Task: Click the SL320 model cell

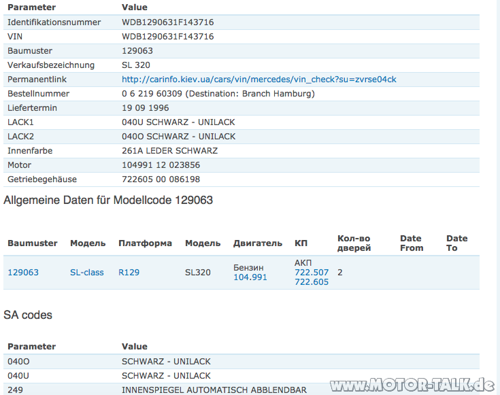Action: (x=198, y=272)
